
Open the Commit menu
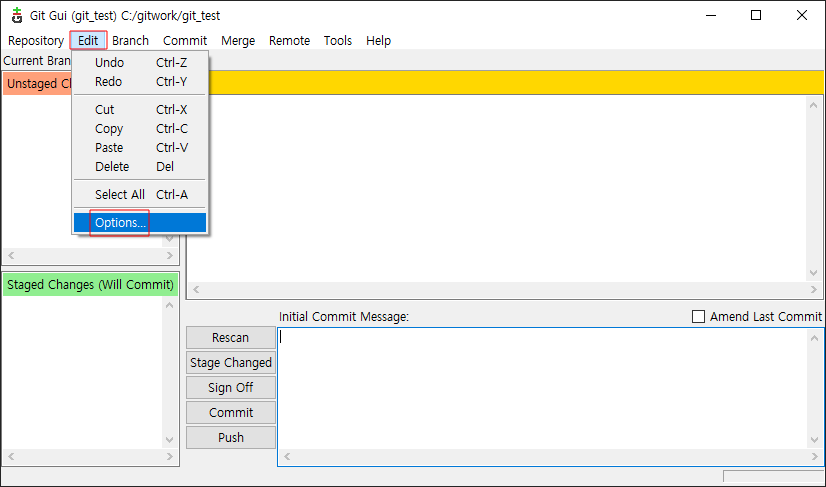[185, 41]
